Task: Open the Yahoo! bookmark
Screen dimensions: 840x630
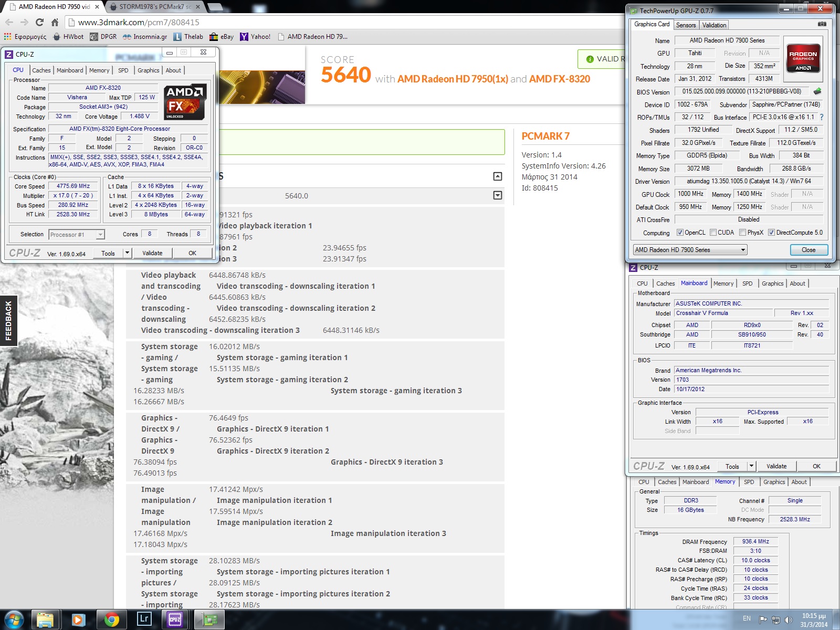Action: point(255,37)
